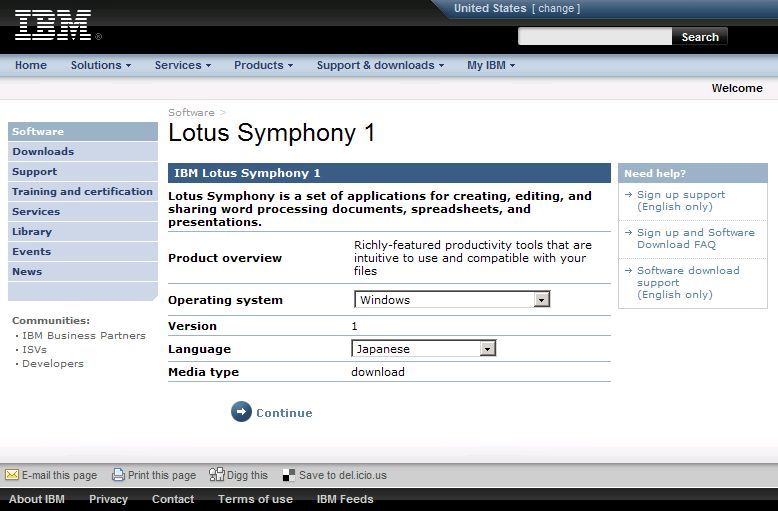Open Contact footer link
778x511 pixels.
(x=173, y=499)
